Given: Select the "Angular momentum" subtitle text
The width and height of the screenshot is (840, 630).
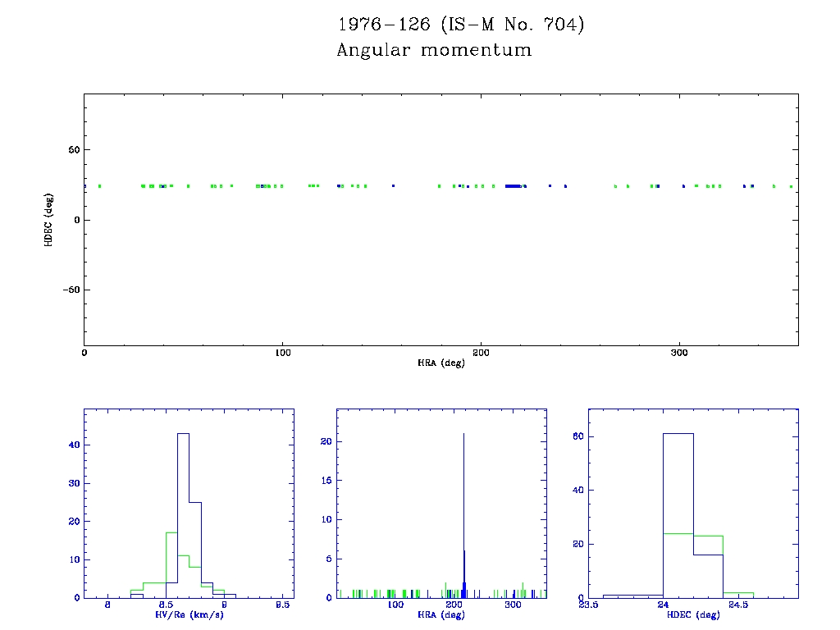Looking at the screenshot, I should coord(434,51).
